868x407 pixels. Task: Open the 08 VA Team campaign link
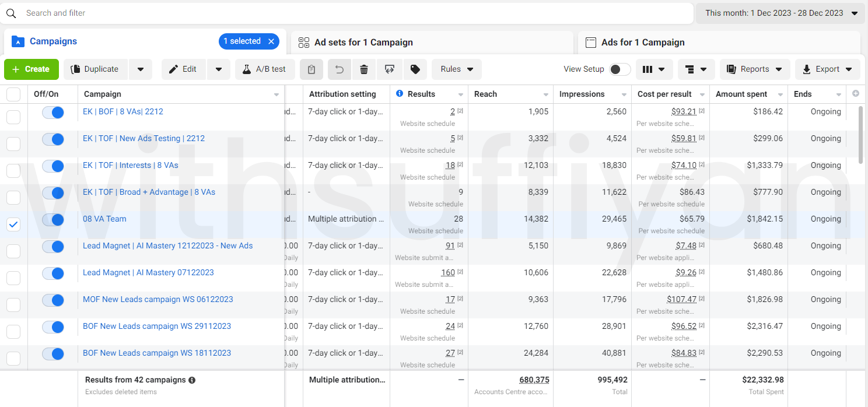click(104, 219)
